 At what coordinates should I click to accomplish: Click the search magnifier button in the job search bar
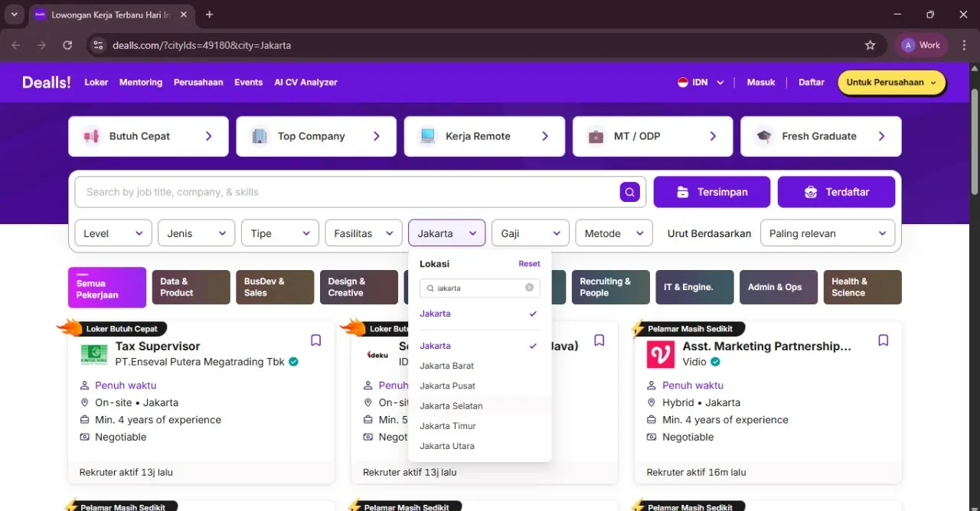click(629, 192)
